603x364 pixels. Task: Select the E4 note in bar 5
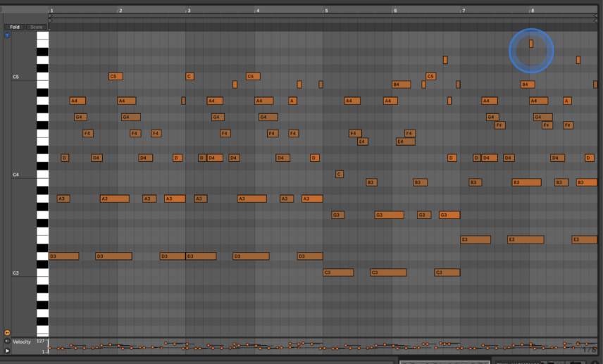point(363,142)
